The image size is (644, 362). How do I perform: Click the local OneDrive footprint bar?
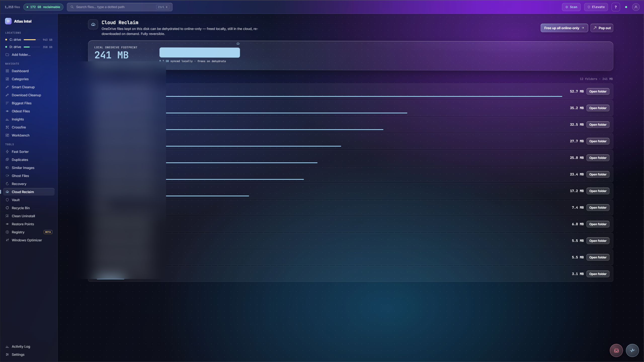coord(199,53)
